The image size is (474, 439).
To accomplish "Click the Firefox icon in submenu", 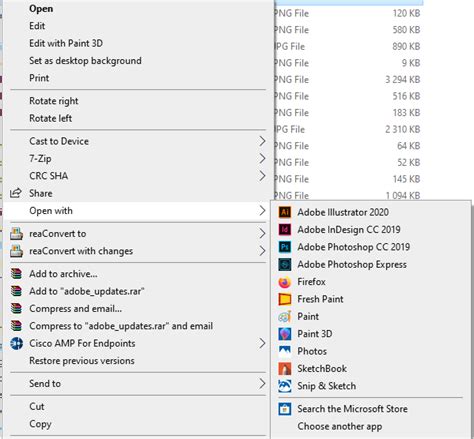I will [x=285, y=282].
